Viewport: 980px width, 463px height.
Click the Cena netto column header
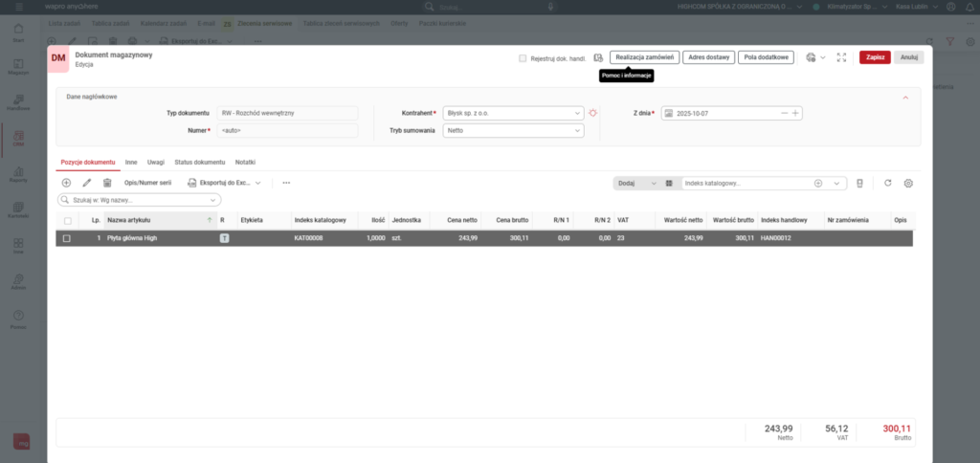(x=455, y=221)
